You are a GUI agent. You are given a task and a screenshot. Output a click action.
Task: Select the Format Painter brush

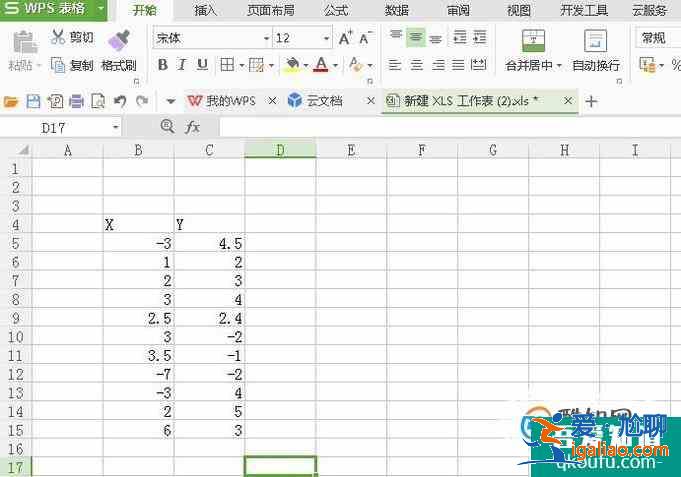(x=119, y=40)
